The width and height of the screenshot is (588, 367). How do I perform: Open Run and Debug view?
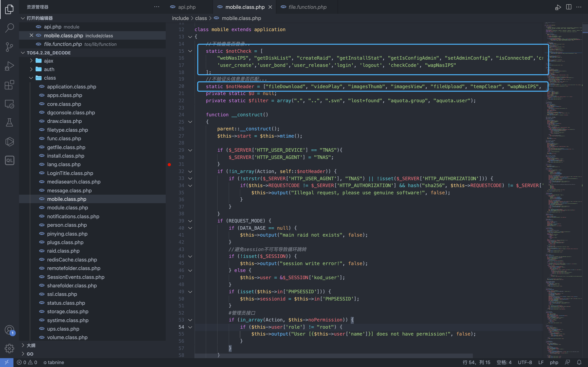tap(9, 66)
